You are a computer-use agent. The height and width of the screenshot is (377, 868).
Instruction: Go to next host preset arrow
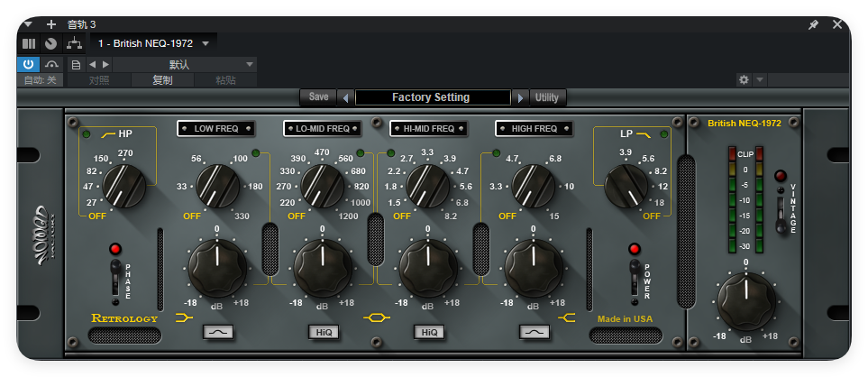[105, 64]
